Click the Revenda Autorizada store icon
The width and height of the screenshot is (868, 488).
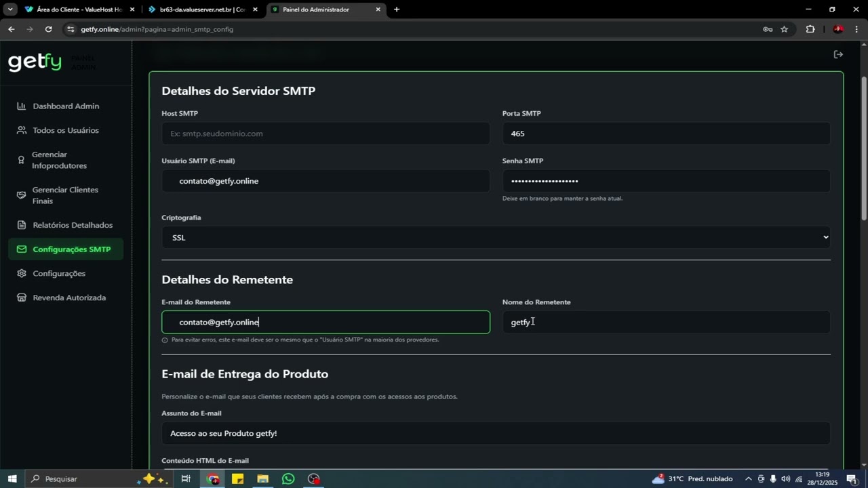click(21, 298)
